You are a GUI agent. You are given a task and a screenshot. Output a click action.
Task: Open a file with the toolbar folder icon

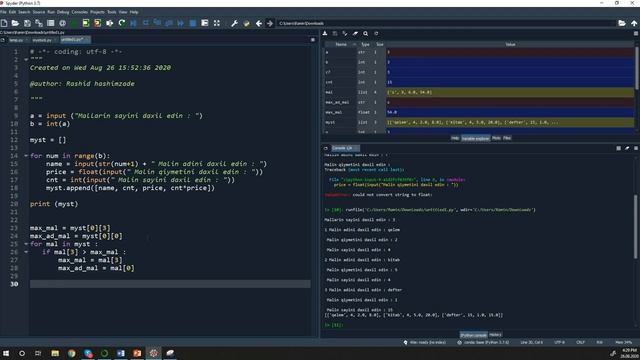16,23
